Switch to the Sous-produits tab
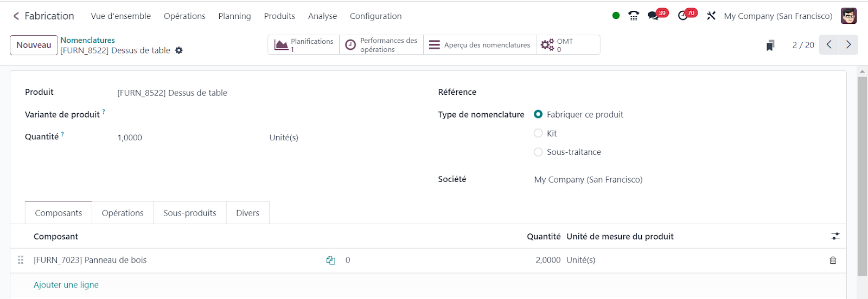This screenshot has height=299, width=868. pos(189,213)
